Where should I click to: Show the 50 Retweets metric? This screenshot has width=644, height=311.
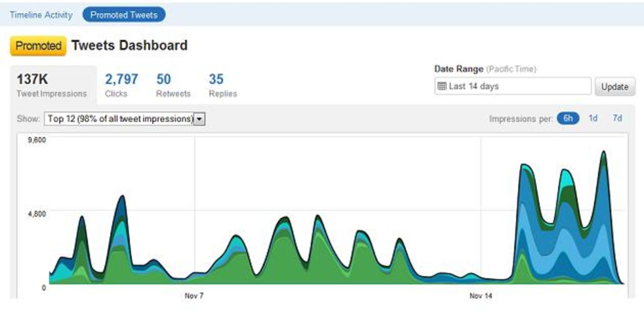click(173, 85)
